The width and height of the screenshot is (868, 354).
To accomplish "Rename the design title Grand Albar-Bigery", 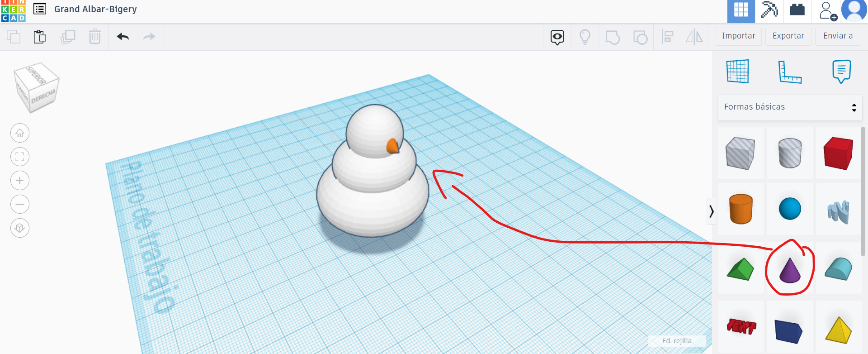I will 95,9.
